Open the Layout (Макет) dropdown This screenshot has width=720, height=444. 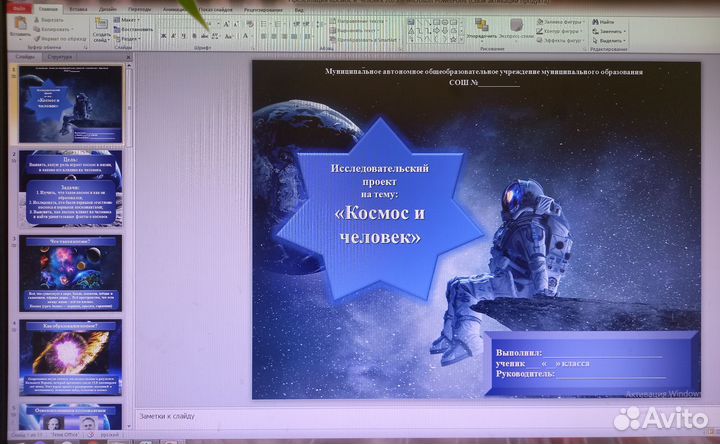coord(130,20)
